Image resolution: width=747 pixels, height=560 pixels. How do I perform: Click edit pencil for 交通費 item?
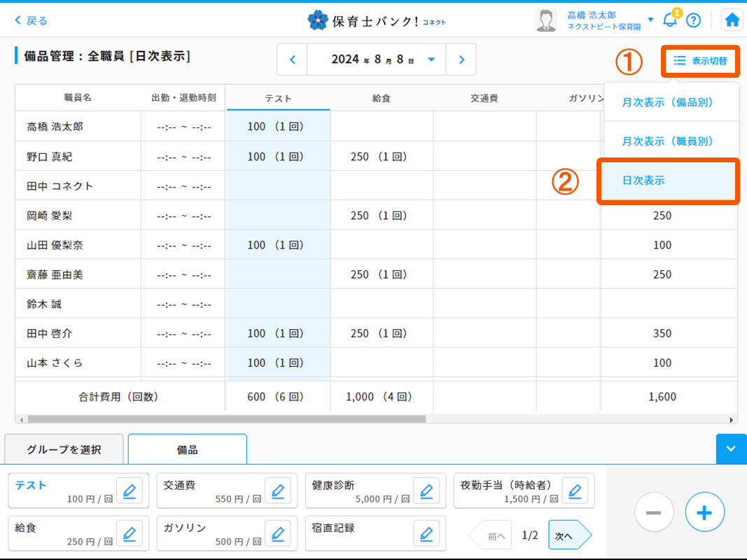[x=278, y=491]
